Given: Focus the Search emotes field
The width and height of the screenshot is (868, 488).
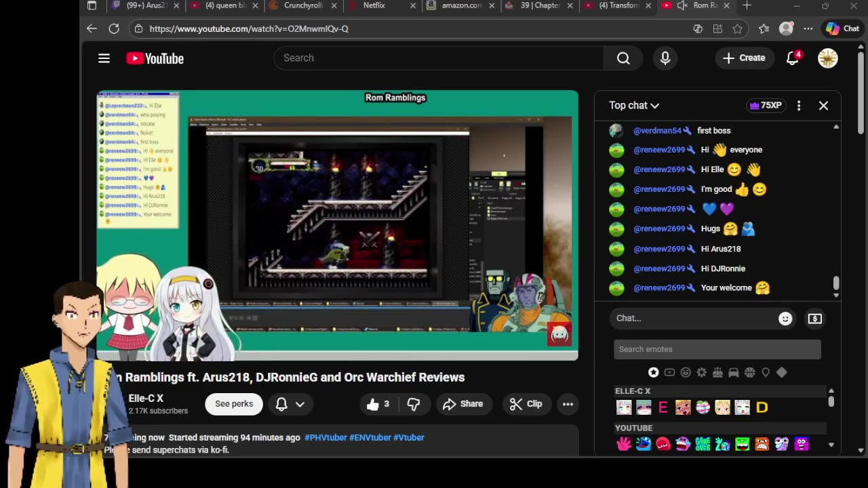Looking at the screenshot, I should [717, 349].
